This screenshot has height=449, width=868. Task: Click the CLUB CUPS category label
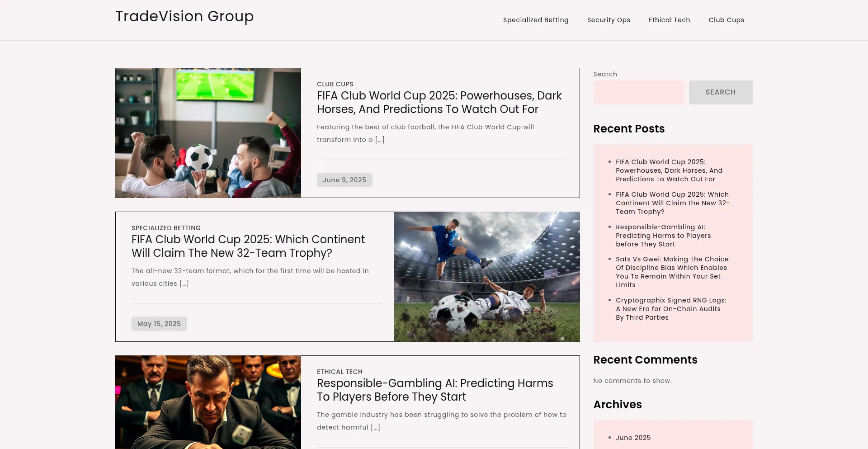[335, 84]
